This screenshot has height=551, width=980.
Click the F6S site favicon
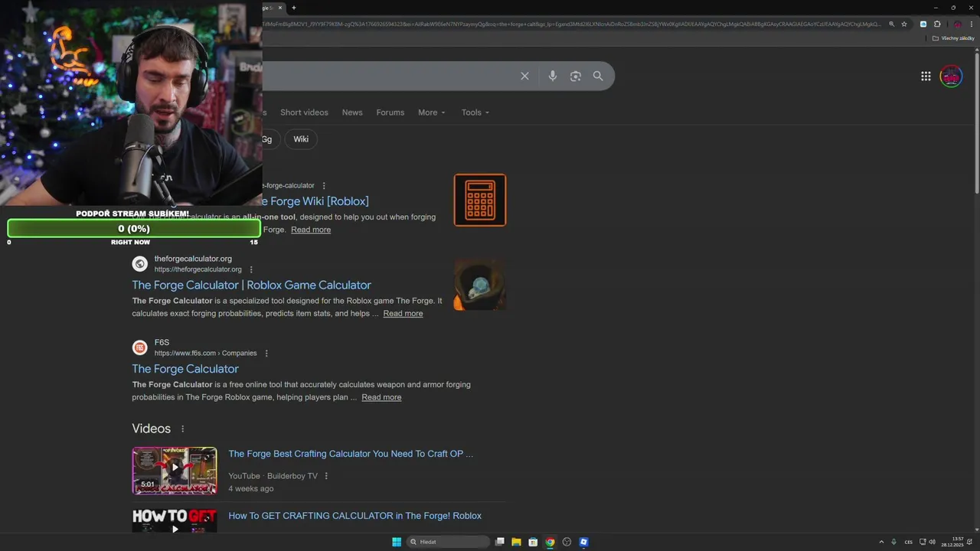[139, 347]
